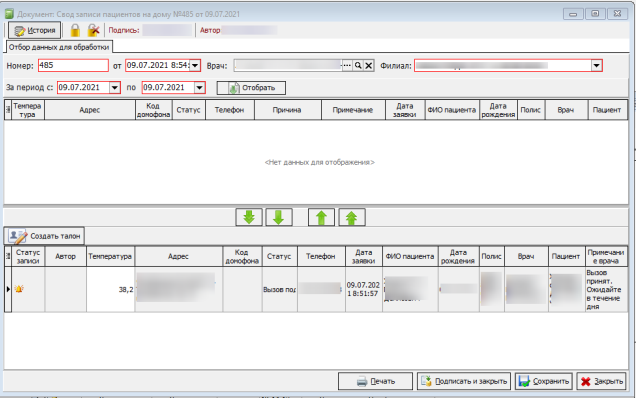Screen dimensions: 636x398
Task: Move selected record up with single green arrow
Action: tap(321, 217)
